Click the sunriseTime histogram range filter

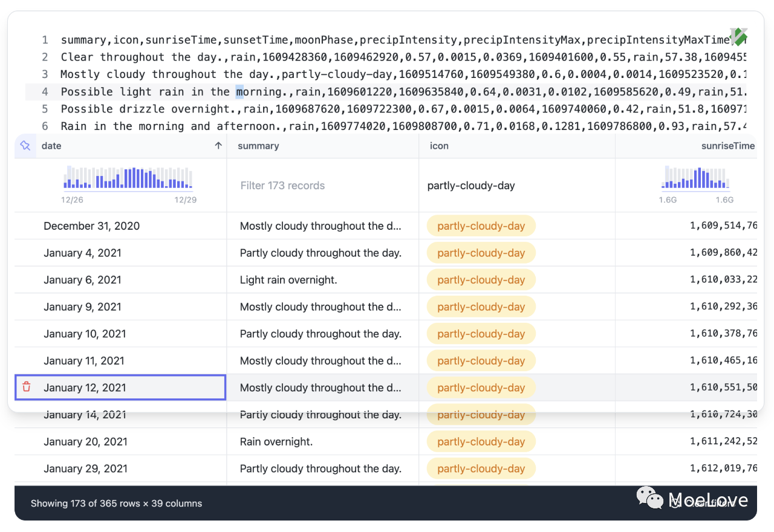695,179
